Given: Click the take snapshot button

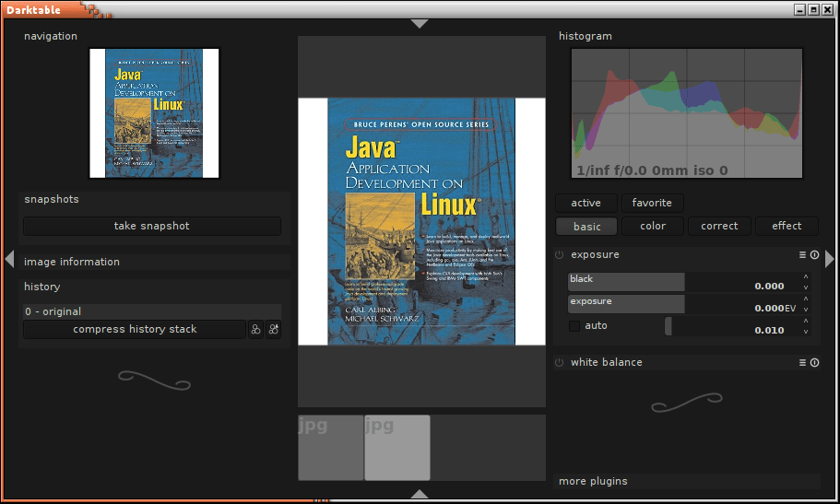Looking at the screenshot, I should (152, 226).
